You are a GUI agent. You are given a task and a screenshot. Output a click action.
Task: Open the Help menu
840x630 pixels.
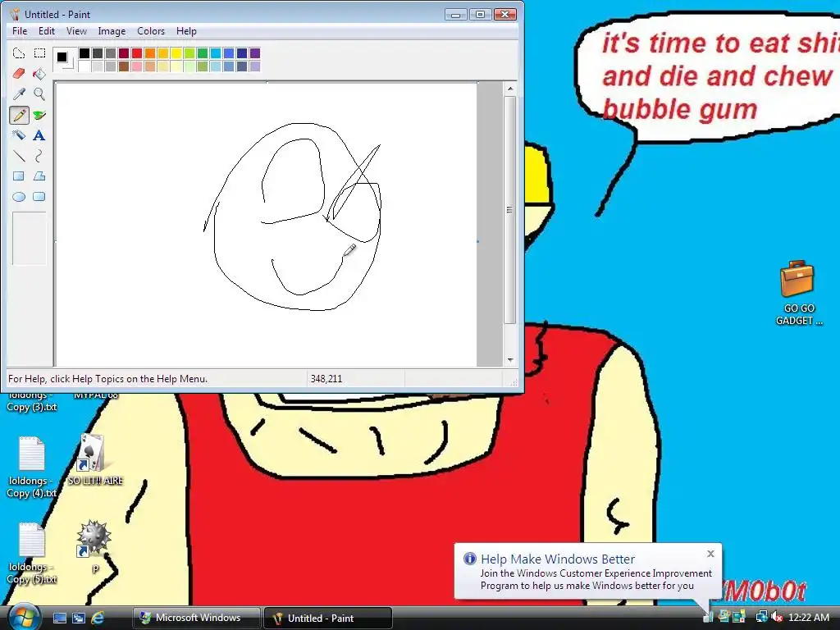(186, 31)
